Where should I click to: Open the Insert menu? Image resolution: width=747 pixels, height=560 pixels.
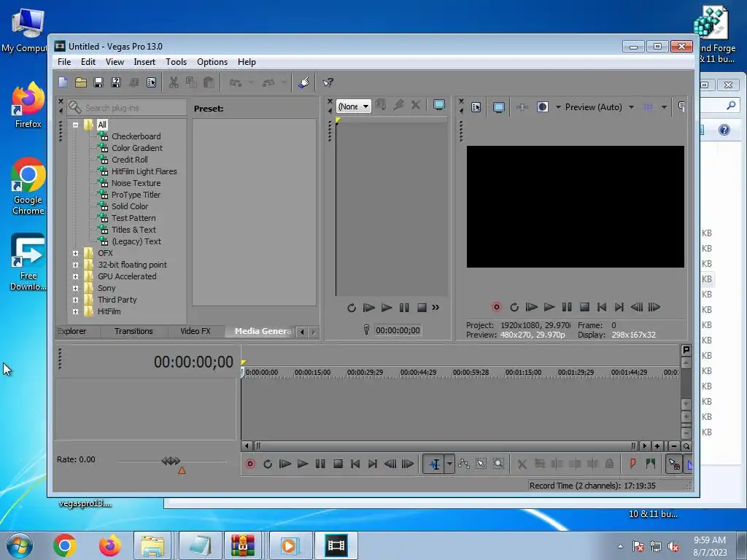click(144, 62)
